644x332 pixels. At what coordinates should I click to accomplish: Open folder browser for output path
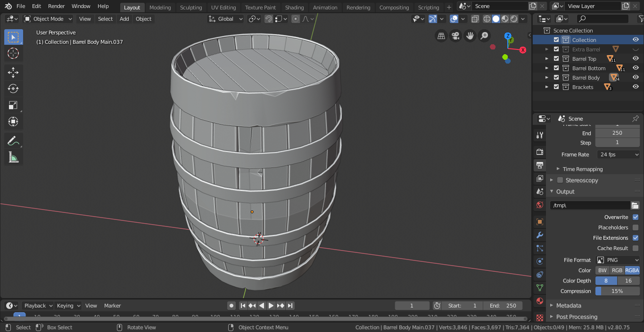point(635,205)
